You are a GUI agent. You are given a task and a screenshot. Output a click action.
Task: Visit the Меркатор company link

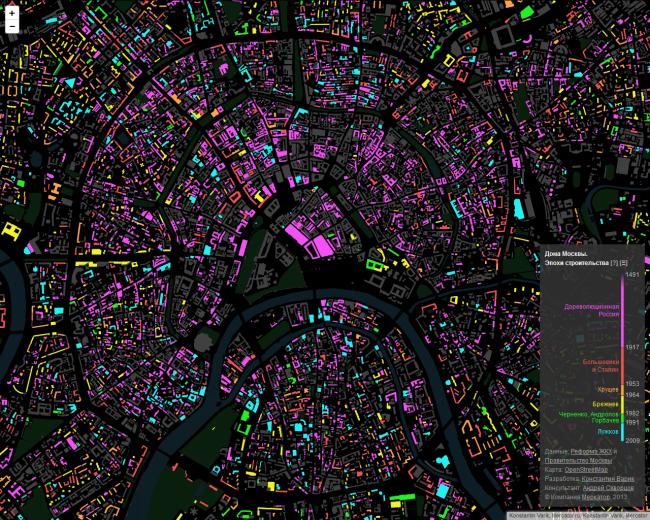pos(603,497)
